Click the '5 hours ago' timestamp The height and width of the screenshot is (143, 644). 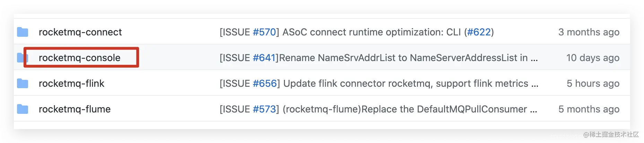593,83
